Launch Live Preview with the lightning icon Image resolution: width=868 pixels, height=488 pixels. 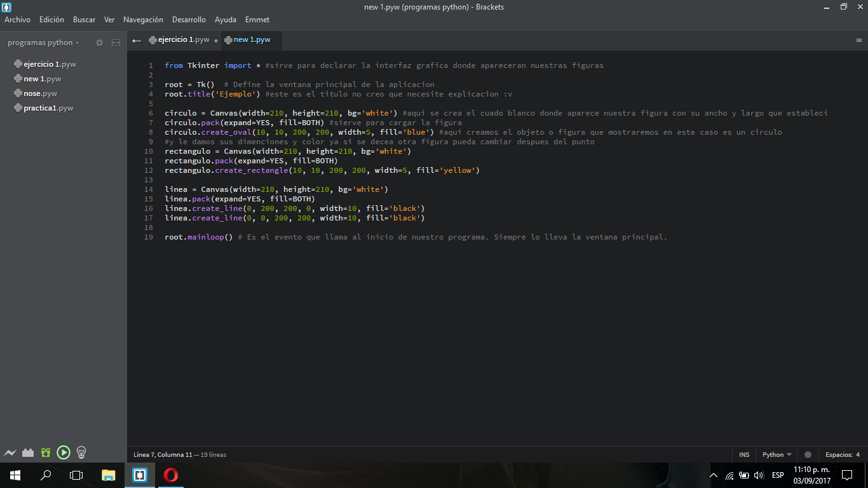tap(11, 452)
